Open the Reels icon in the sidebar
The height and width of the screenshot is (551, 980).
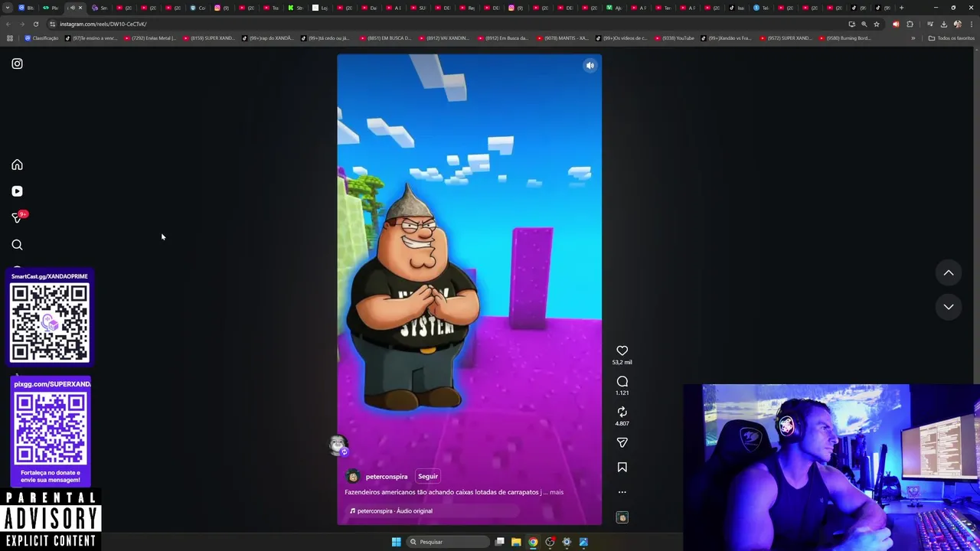17,191
